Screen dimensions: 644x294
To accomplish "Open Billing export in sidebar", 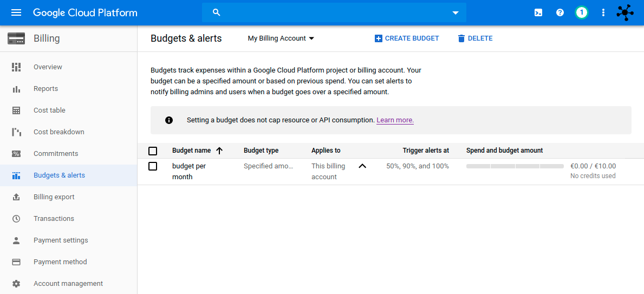I will click(54, 197).
